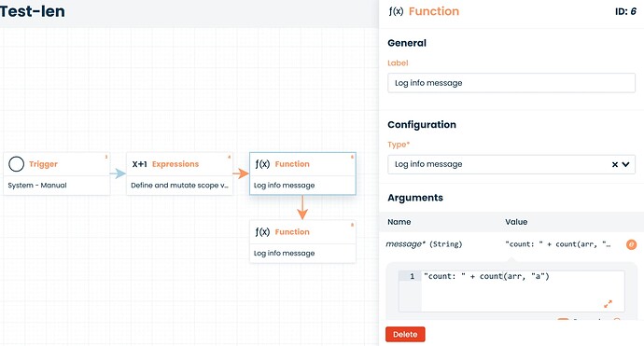Viewport: 644px width, 346px height.
Task: Click the expand-editor arrows icon in the code box
Action: (608, 304)
